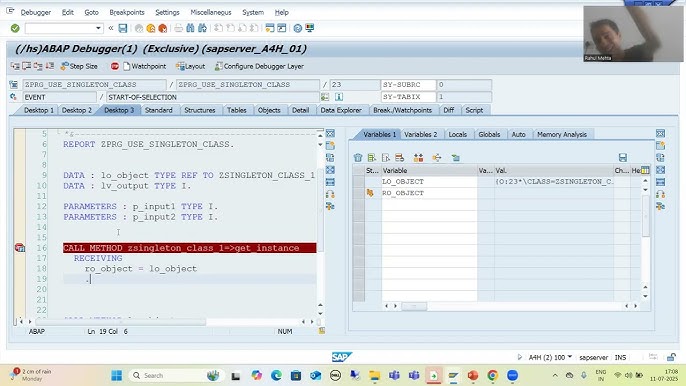Open the Breakpoints menu
Image resolution: width=686 pixels, height=386 pixels.
click(127, 12)
